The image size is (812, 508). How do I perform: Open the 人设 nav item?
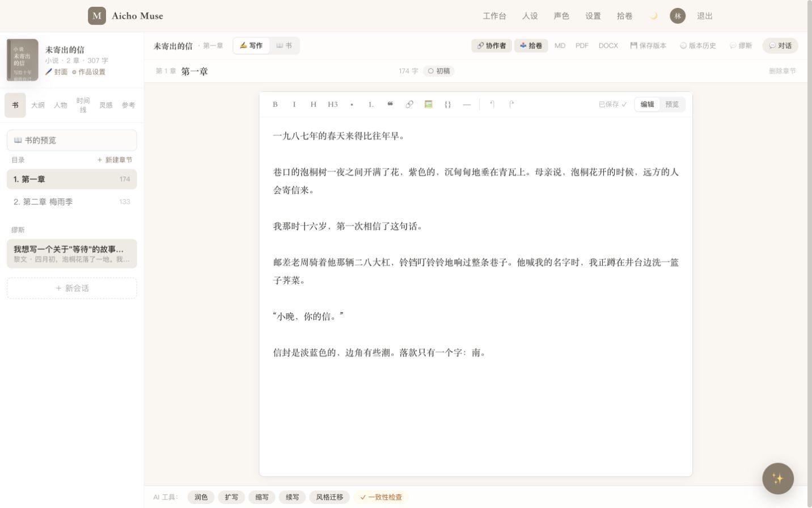coord(530,16)
